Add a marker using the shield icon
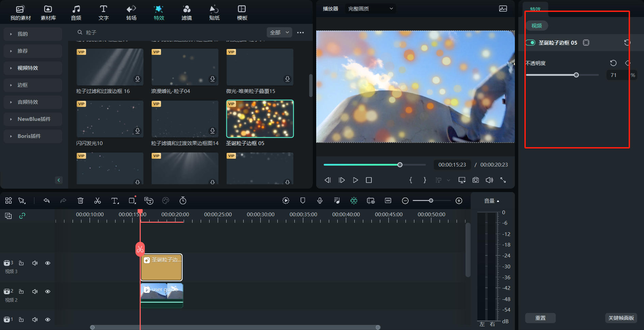 (x=303, y=201)
